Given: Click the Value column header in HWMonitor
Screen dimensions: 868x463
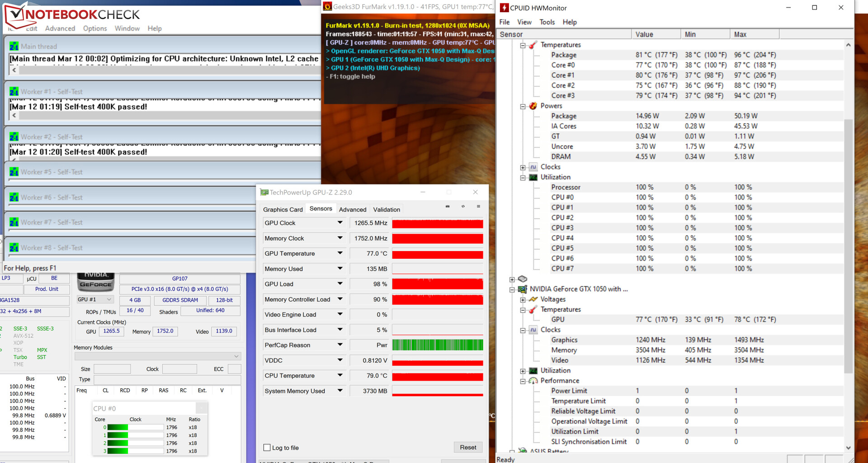Looking at the screenshot, I should point(656,34).
